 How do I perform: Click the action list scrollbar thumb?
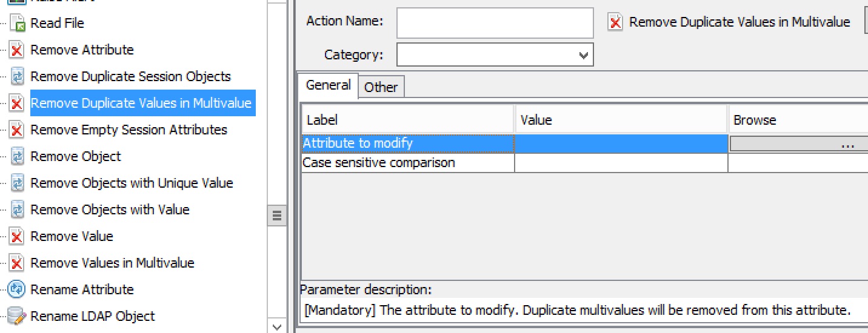[x=276, y=216]
